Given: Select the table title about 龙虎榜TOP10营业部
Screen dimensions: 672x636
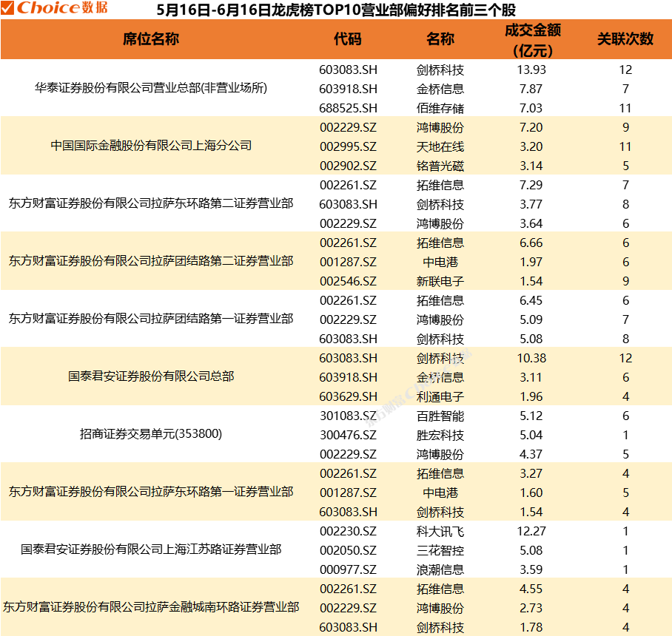Looking at the screenshot, I should [336, 10].
